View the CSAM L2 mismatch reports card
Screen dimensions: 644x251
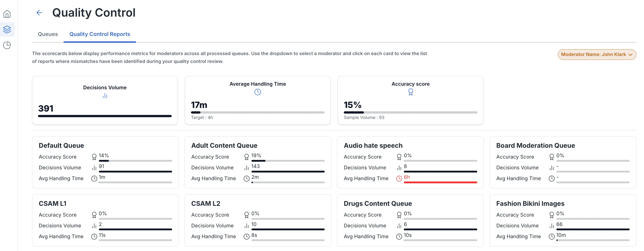(258, 220)
